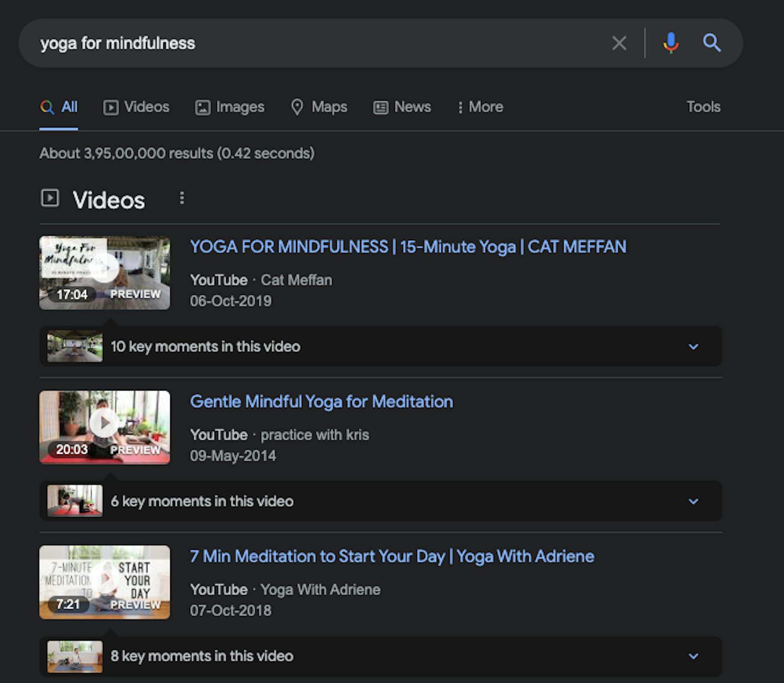
Task: Switch to the Videos tab
Action: [136, 107]
